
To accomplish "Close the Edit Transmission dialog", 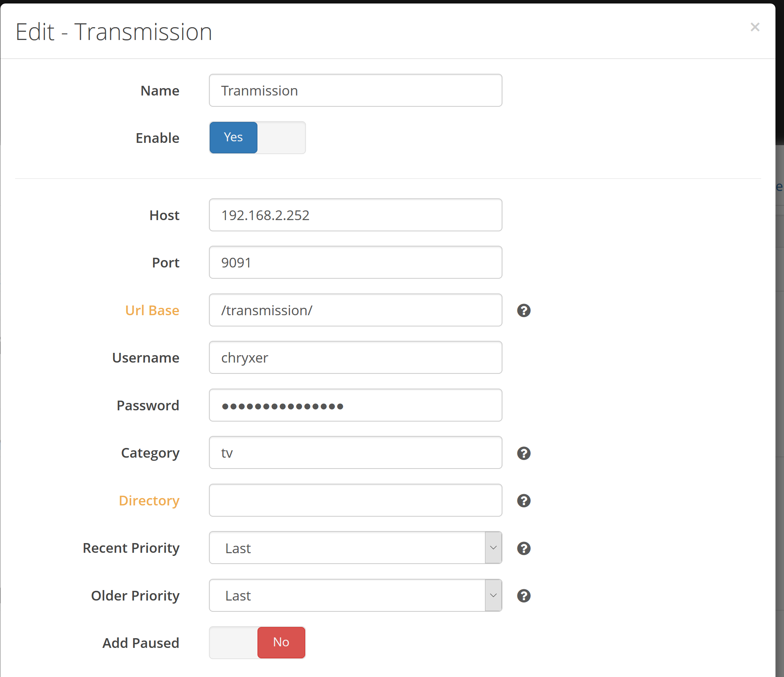I will click(x=754, y=27).
